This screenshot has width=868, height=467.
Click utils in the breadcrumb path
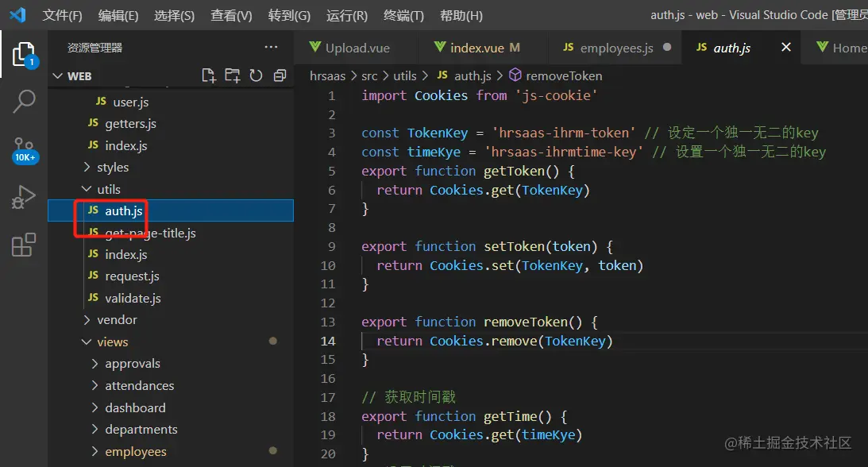point(405,75)
